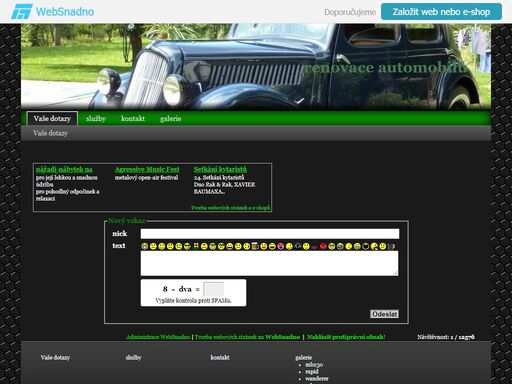
Task: Click the vintage car header image
Action: (256, 67)
